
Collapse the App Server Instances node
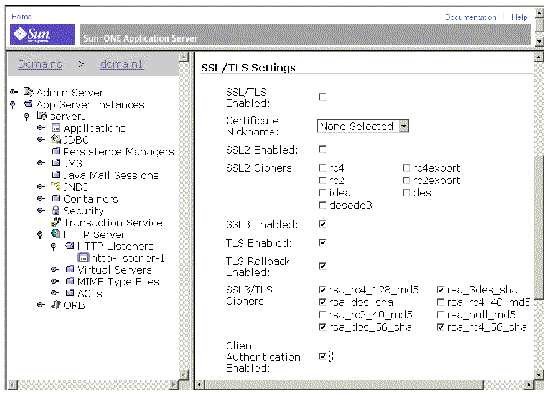click(x=13, y=104)
